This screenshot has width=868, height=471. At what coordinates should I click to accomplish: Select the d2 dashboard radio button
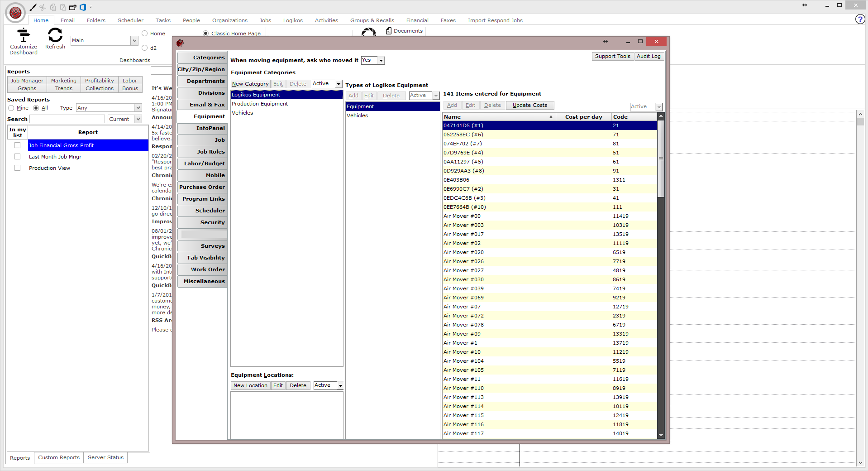[145, 48]
